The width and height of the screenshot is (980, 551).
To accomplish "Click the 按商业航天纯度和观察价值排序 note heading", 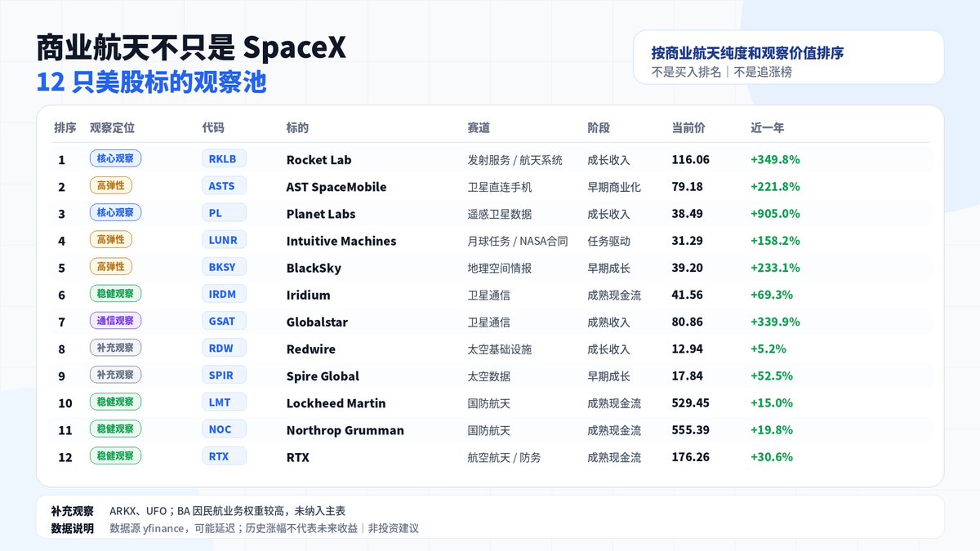I will coord(747,53).
